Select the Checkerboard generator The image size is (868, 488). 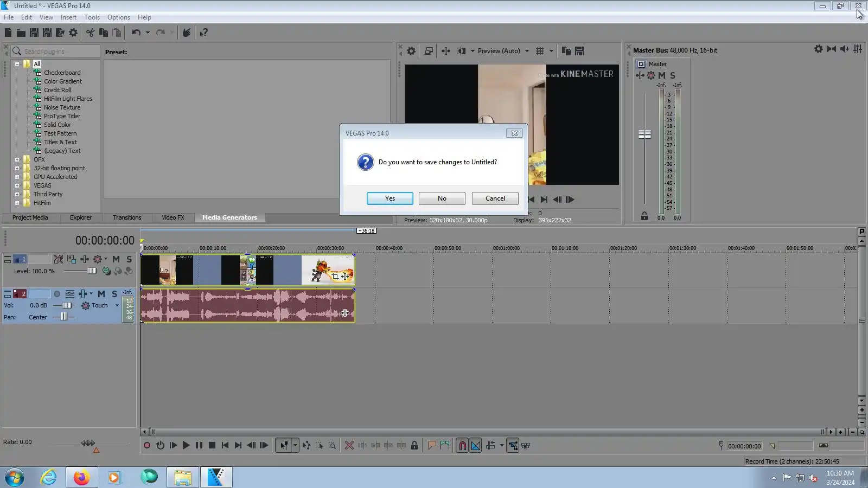[x=62, y=73]
